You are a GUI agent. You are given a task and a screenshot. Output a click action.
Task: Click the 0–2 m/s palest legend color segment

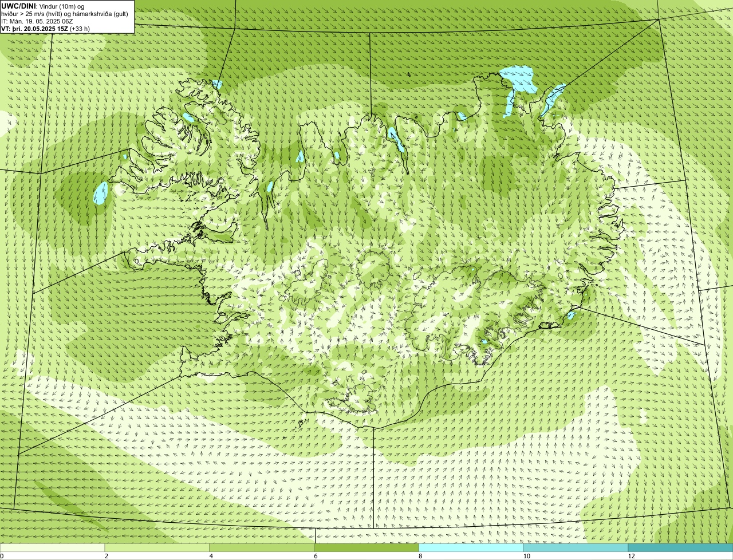52,548
